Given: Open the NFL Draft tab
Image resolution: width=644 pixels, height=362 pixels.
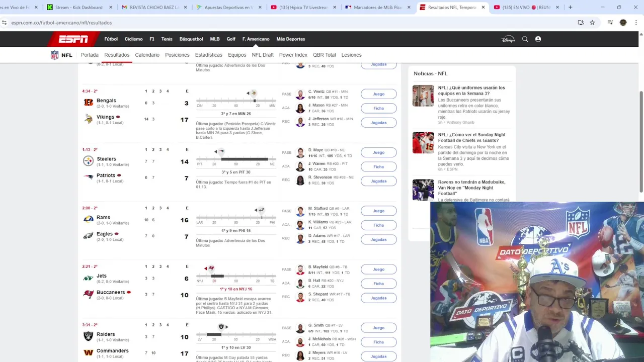Looking at the screenshot, I should 263,55.
